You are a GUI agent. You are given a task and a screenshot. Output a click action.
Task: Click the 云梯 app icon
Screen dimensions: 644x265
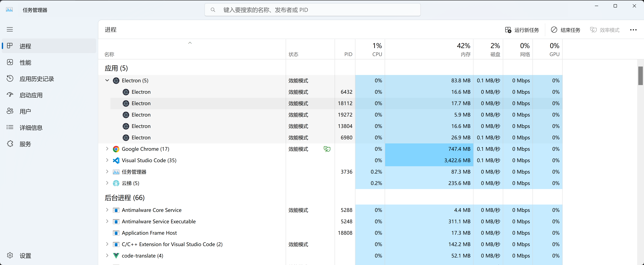click(x=116, y=183)
